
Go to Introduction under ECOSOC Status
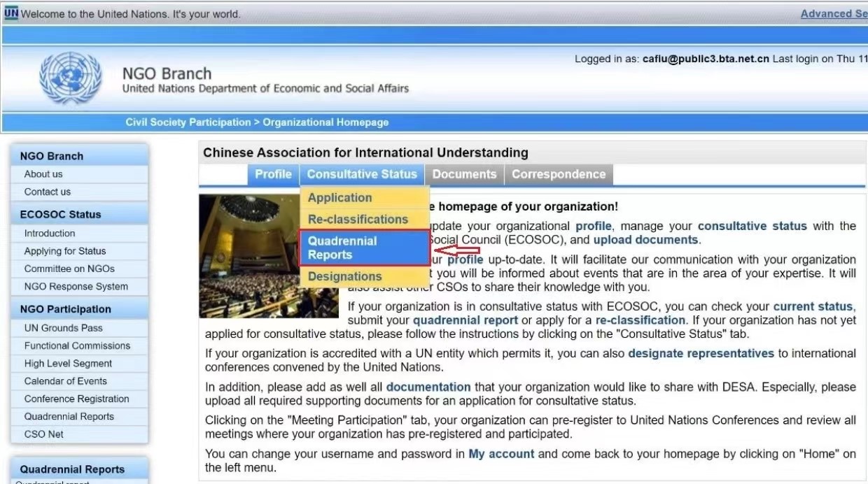[50, 234]
